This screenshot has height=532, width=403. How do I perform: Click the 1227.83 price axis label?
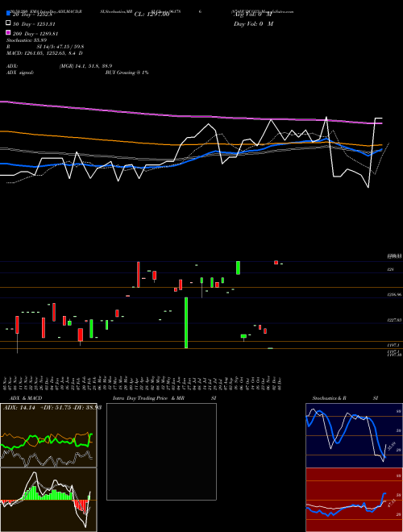pyautogui.click(x=394, y=320)
